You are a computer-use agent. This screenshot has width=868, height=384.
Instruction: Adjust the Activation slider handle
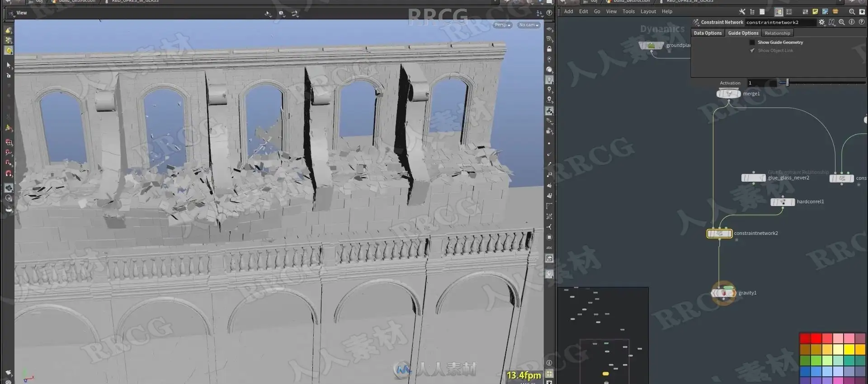[787, 83]
